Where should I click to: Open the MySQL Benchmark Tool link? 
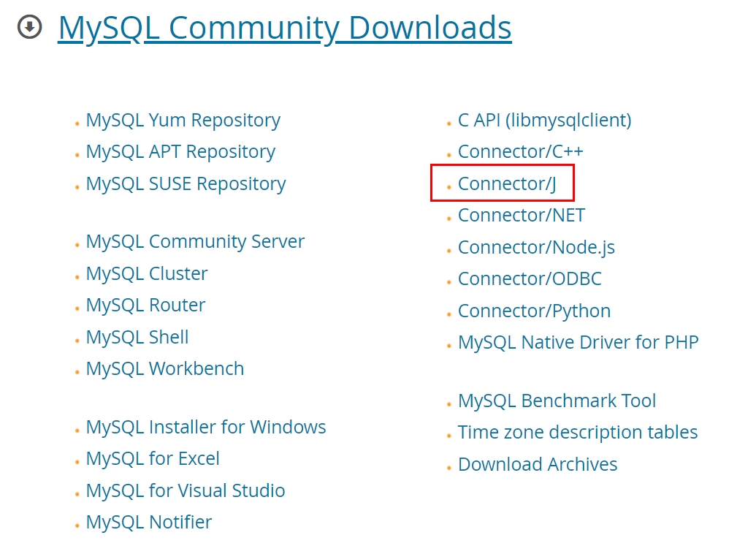(557, 401)
